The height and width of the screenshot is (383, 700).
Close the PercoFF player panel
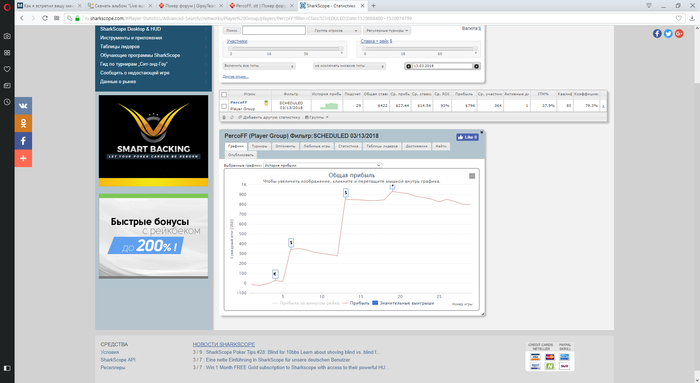[482, 132]
